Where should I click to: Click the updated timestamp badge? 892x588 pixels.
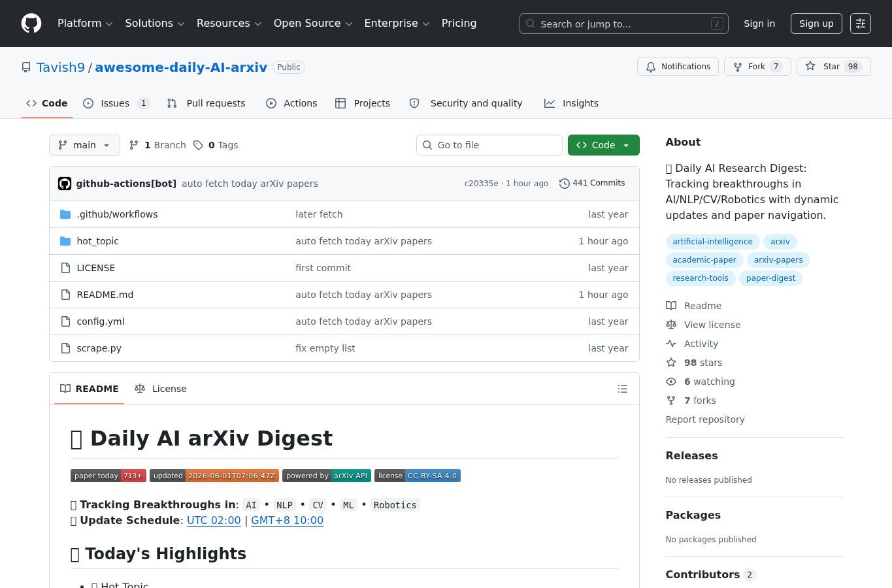[214, 476]
